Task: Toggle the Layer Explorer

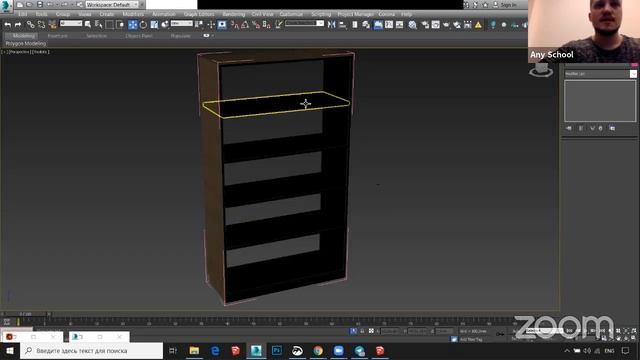Action: point(366,25)
